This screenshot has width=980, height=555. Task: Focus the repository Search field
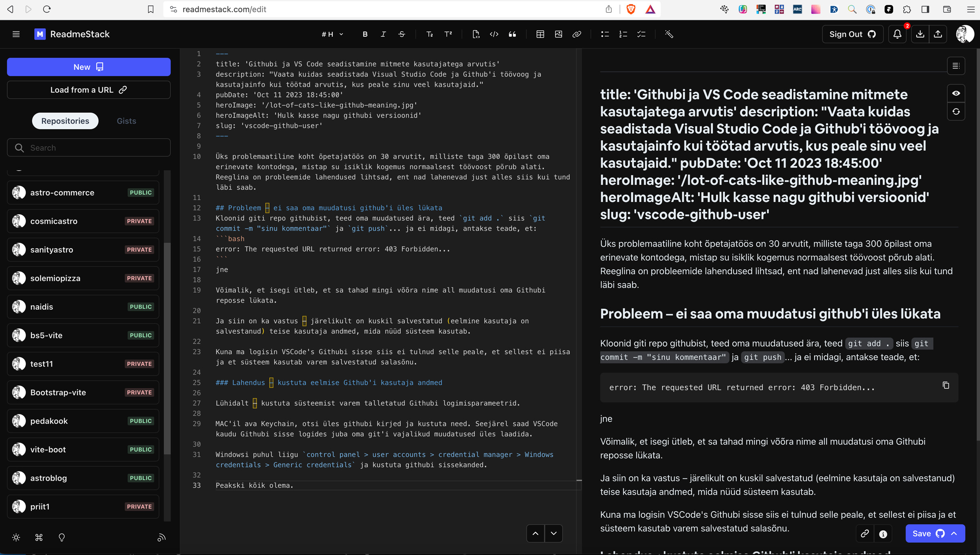click(x=89, y=148)
